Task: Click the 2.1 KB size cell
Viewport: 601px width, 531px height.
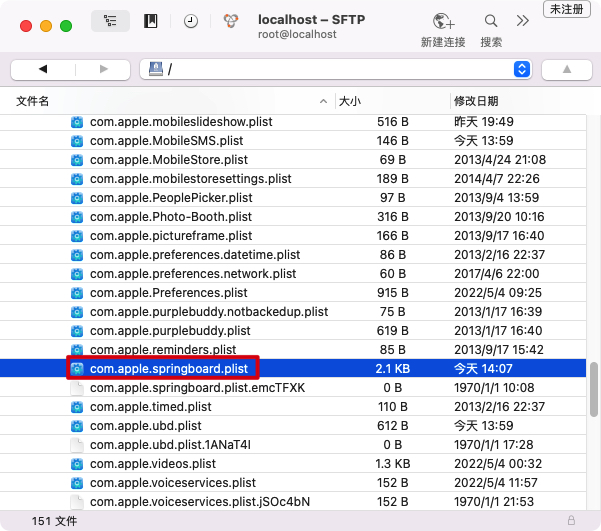Action: click(392, 369)
